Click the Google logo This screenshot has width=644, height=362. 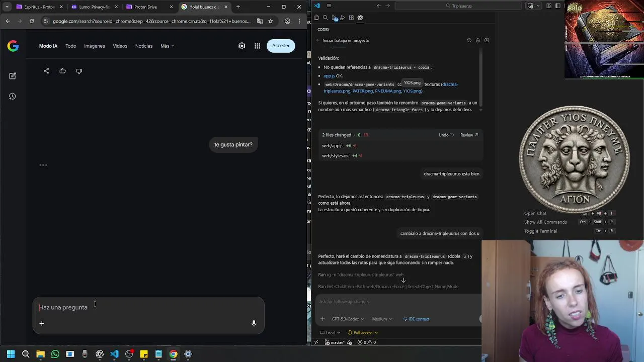pos(13,46)
